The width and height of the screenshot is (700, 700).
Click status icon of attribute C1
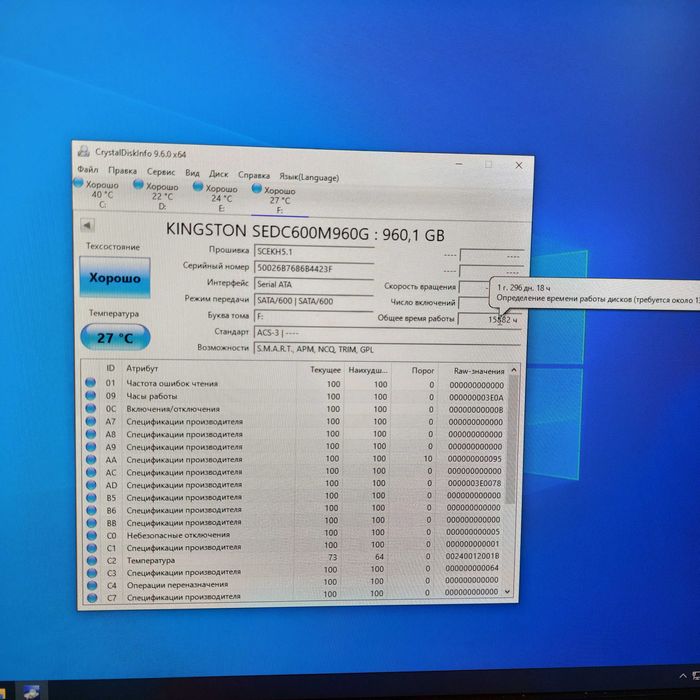[92, 548]
